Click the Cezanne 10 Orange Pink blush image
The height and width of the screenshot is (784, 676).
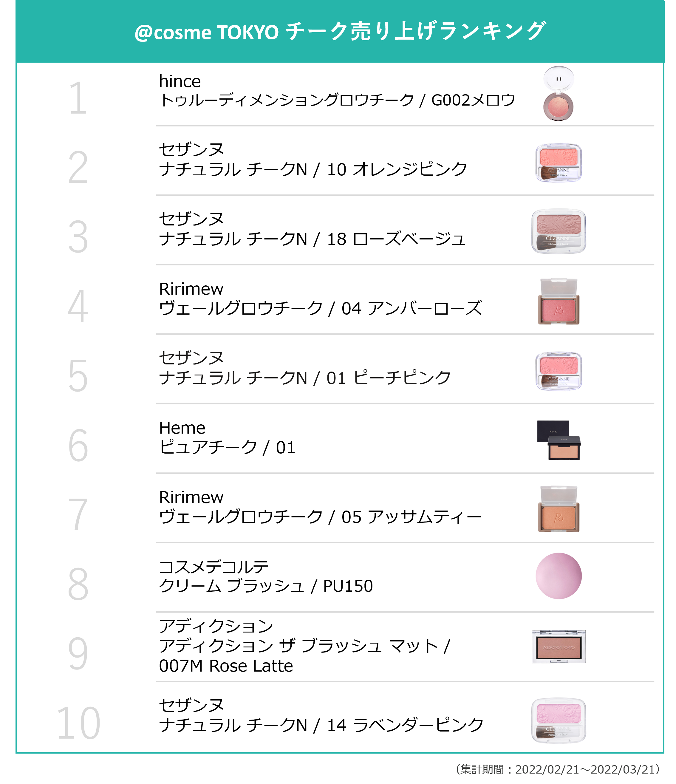(x=558, y=163)
